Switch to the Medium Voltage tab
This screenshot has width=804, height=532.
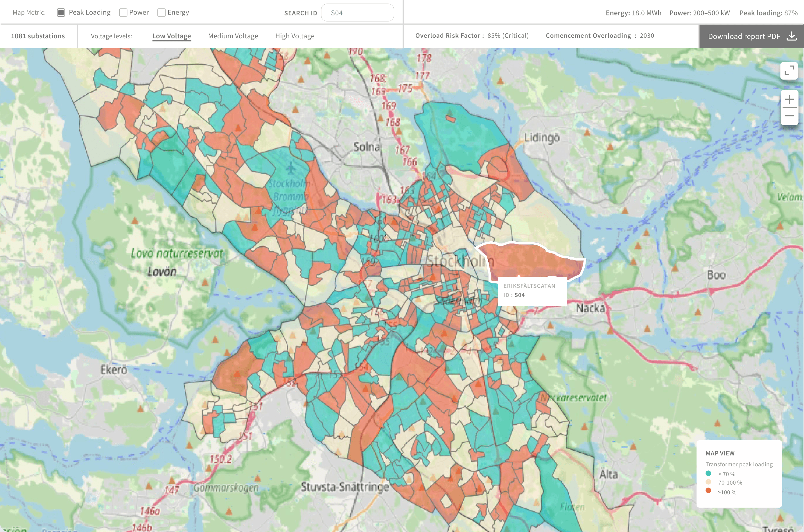pos(233,36)
